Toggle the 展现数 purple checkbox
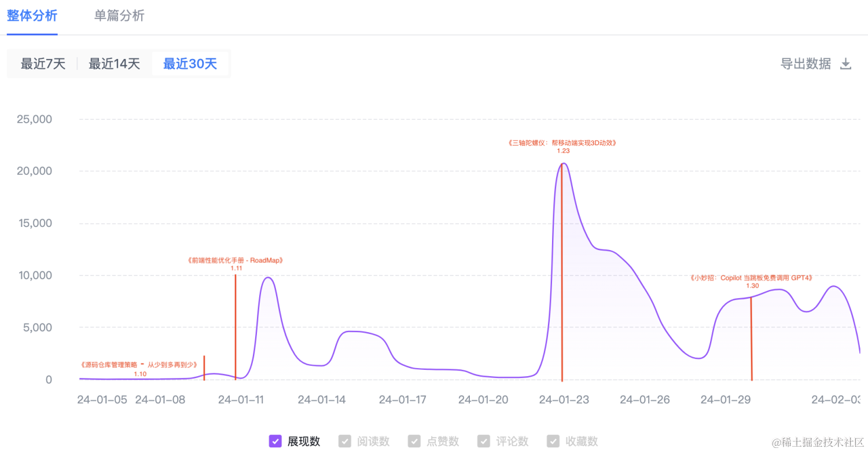Image resolution: width=868 pixels, height=452 pixels. 275,441
